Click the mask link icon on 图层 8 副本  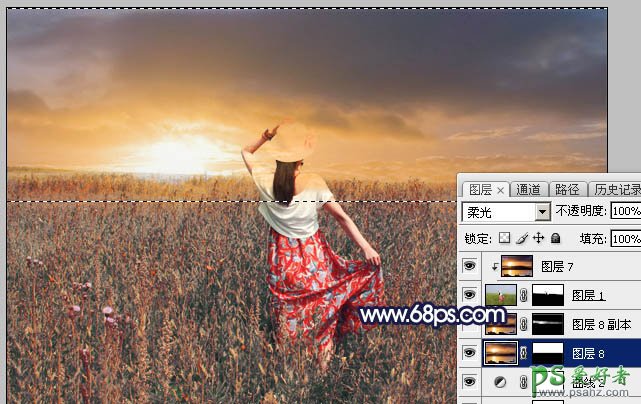523,324
